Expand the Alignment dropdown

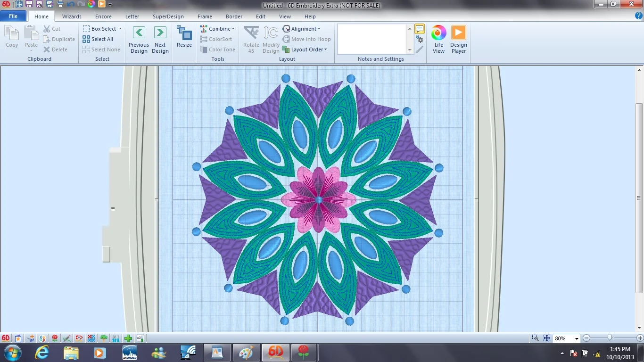[x=319, y=29]
